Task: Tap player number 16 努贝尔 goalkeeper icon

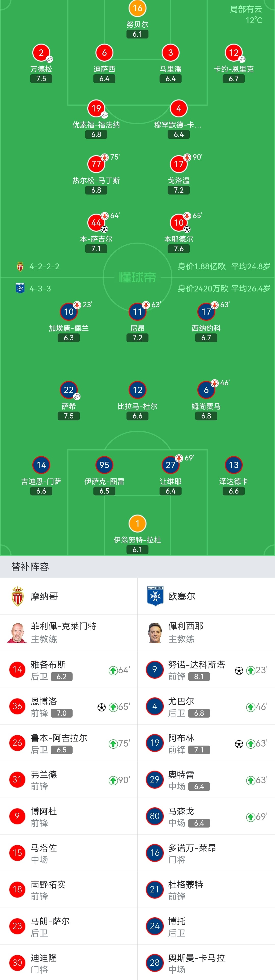Action: click(137, 8)
